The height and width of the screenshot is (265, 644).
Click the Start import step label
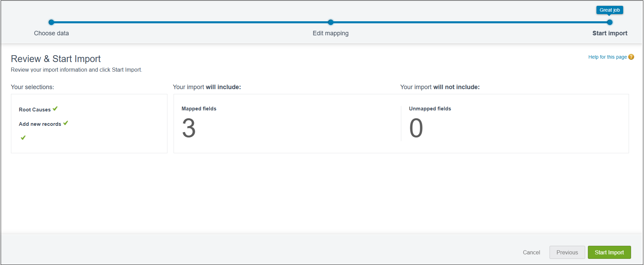coord(610,33)
